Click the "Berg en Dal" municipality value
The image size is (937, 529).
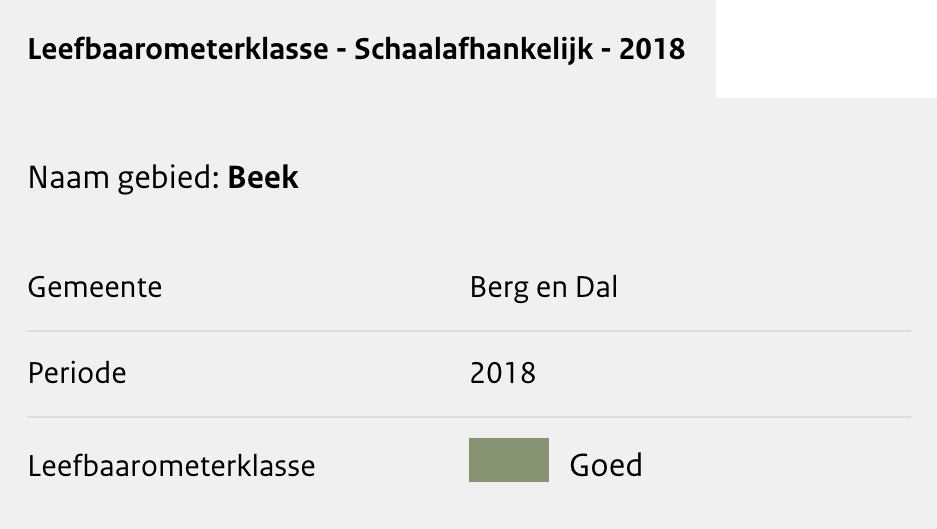coord(544,288)
